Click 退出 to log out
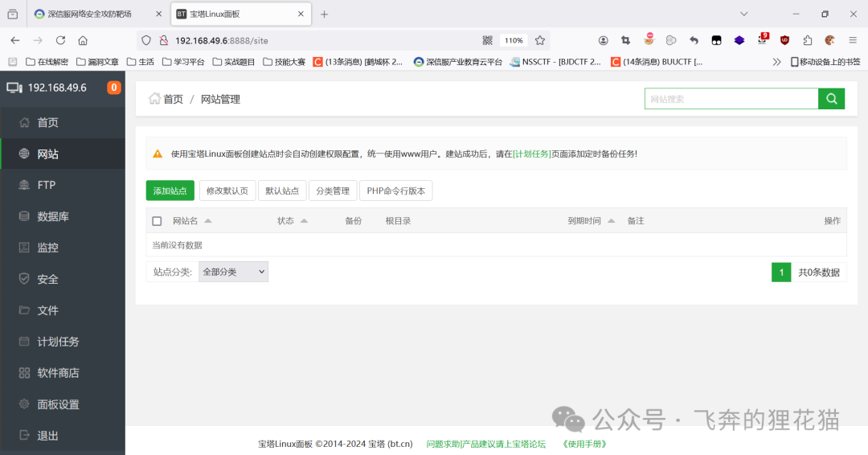The height and width of the screenshot is (455, 868). tap(63, 436)
